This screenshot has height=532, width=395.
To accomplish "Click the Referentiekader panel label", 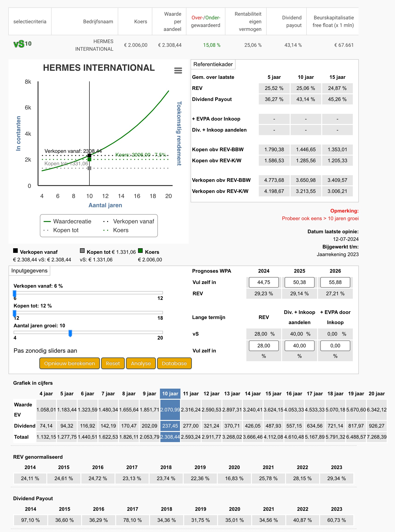I will [x=213, y=64].
